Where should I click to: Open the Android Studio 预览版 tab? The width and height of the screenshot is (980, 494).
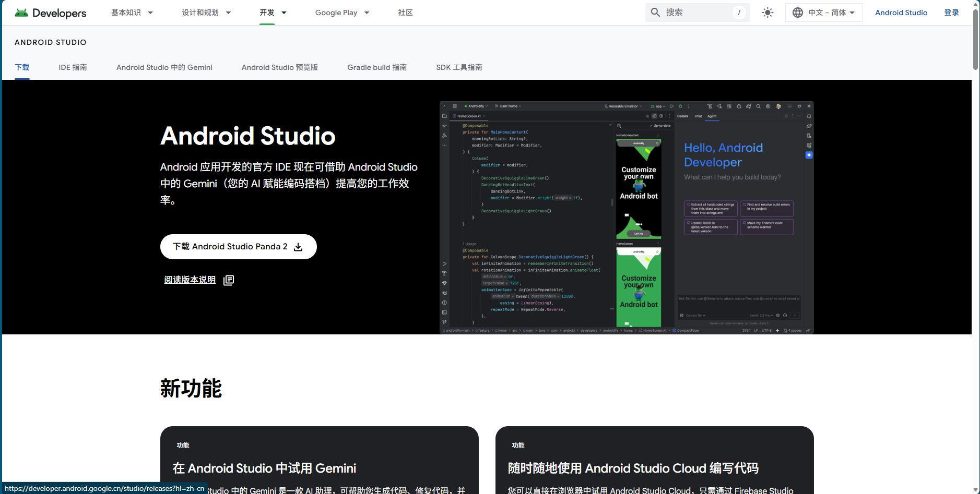coord(280,67)
